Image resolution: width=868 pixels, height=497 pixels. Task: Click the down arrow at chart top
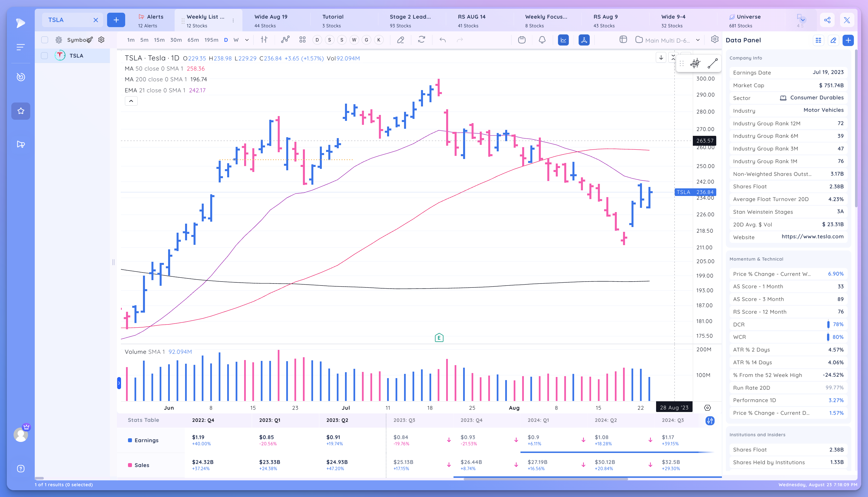[x=661, y=57]
